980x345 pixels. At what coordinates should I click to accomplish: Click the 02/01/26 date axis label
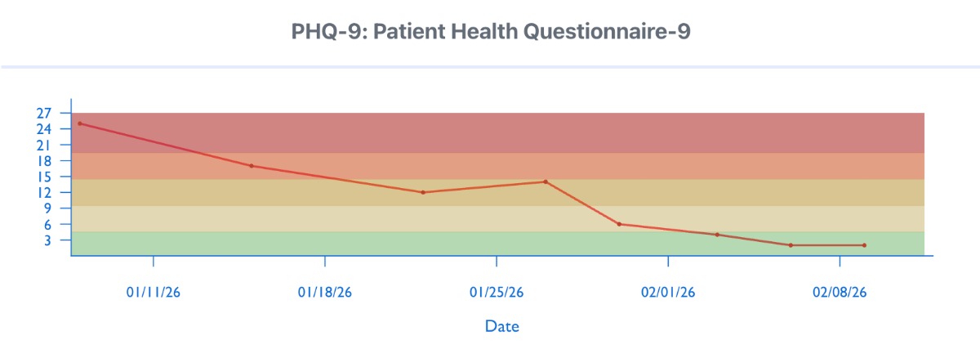click(667, 292)
